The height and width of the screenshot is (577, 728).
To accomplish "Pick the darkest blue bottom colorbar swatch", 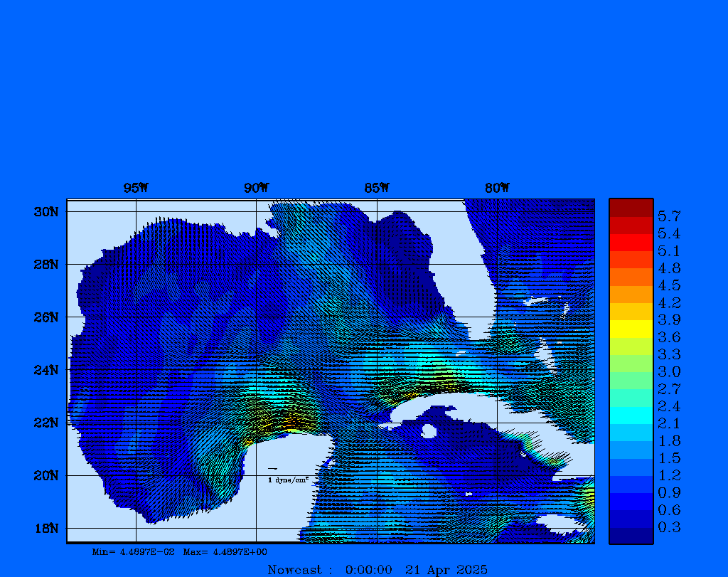I will (631, 535).
